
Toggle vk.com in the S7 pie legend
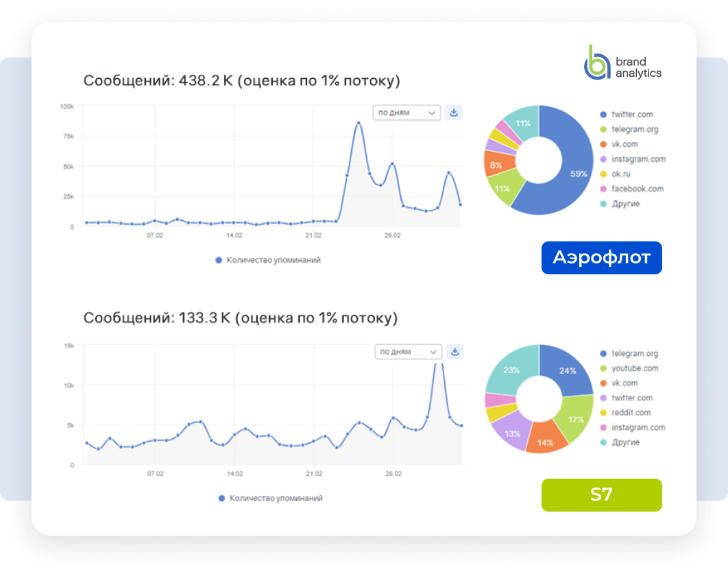[619, 383]
